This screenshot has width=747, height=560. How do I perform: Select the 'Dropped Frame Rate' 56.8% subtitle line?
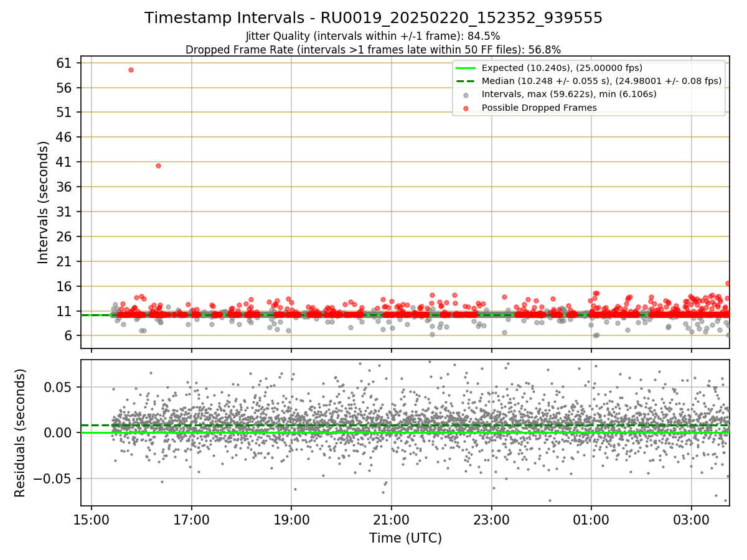pyautogui.click(x=374, y=50)
